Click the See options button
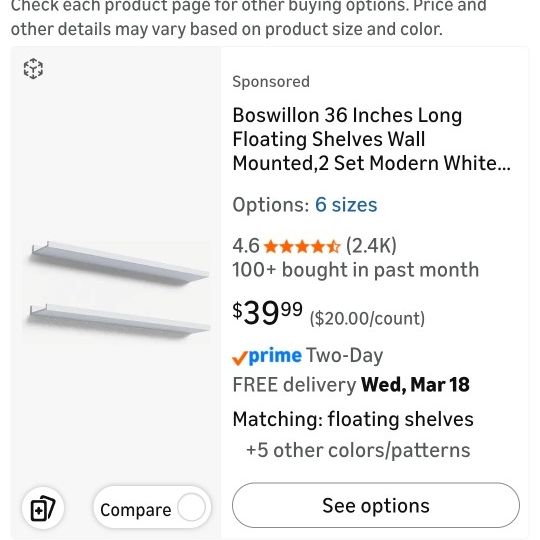 pos(376,505)
